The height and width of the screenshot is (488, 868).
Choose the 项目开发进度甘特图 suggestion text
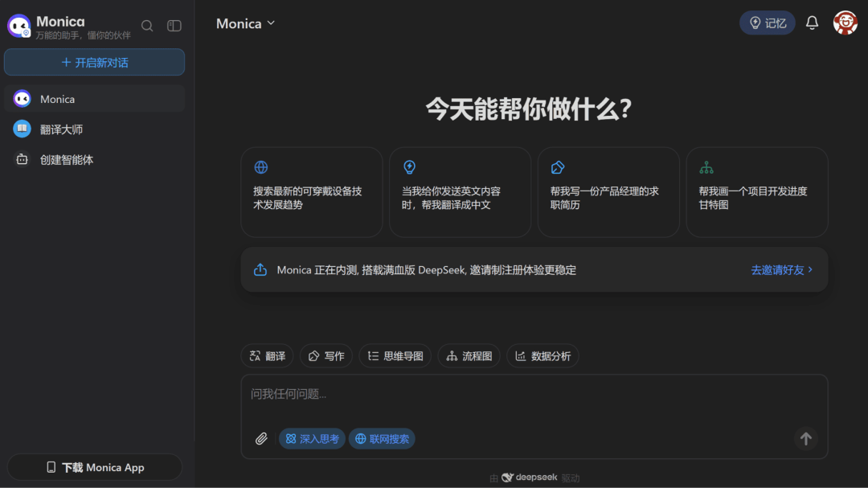coord(753,198)
